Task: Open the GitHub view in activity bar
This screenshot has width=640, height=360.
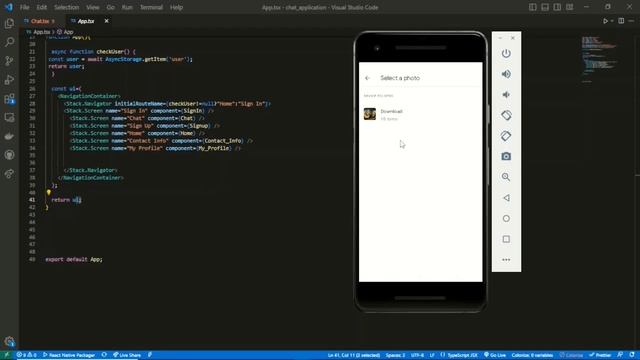Action: point(9,155)
